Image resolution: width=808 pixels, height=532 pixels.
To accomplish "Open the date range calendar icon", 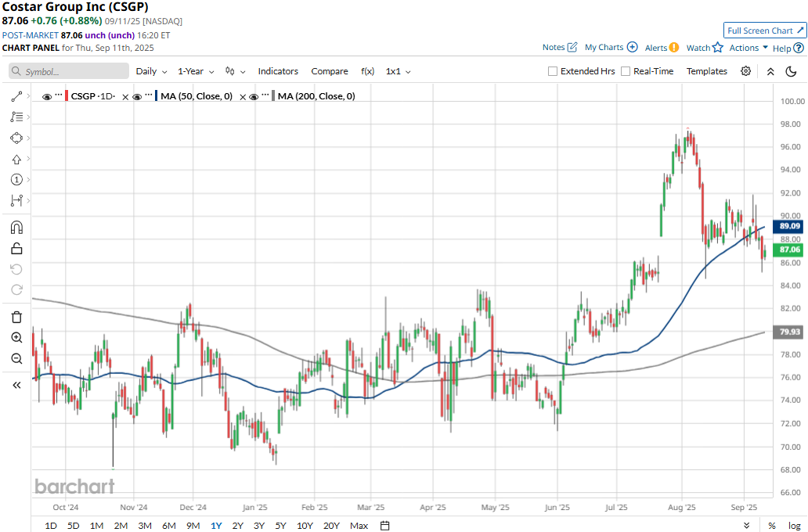I will (384, 525).
